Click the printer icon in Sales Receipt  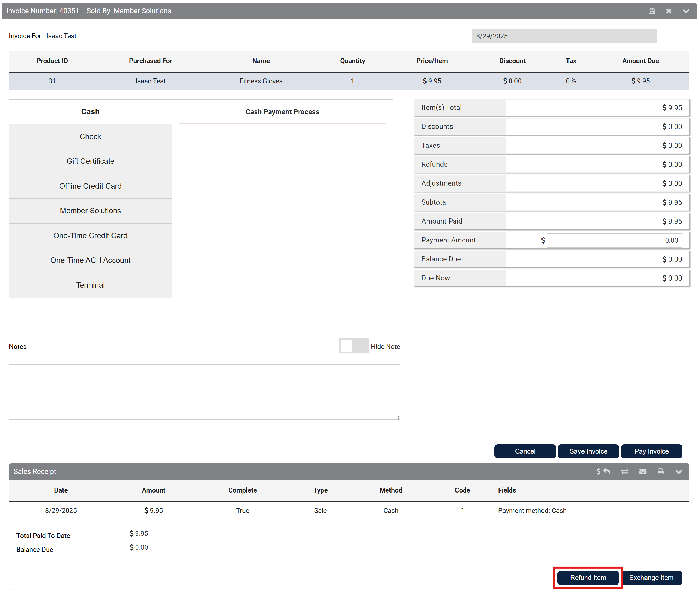pyautogui.click(x=661, y=471)
